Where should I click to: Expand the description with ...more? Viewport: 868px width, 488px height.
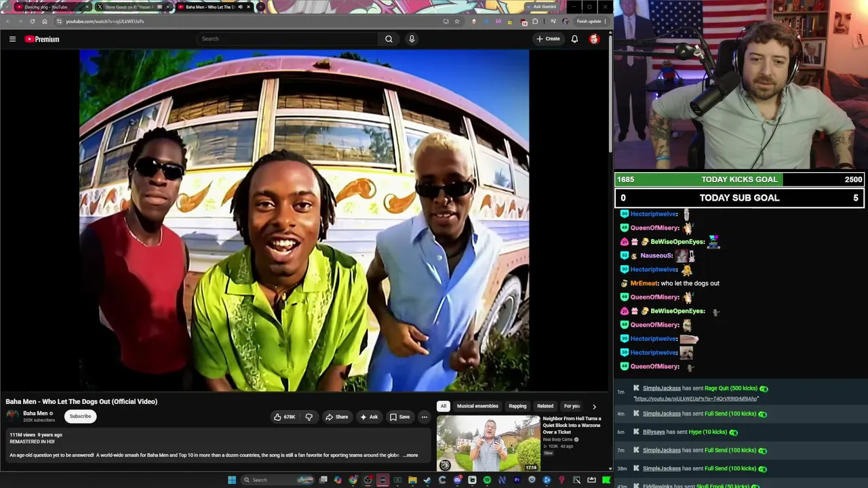[411, 455]
